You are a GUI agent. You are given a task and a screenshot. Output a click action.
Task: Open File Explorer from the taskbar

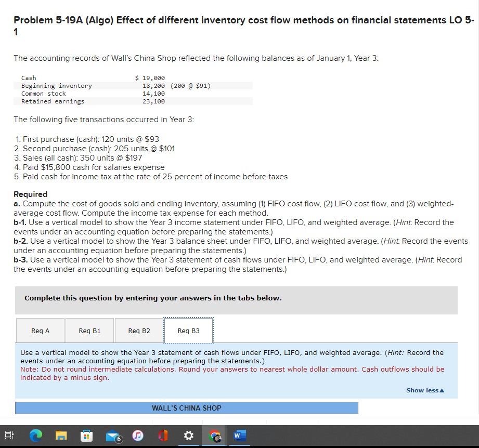coord(61,436)
